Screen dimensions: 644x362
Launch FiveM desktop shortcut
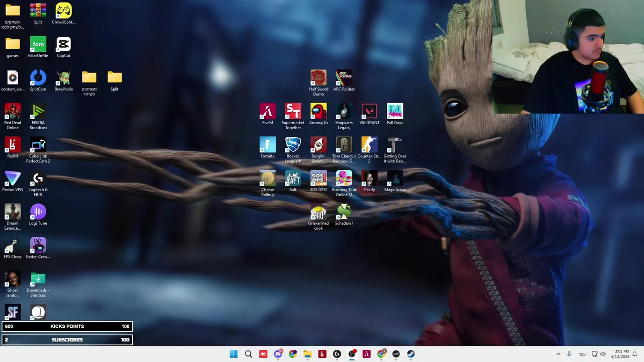click(267, 114)
